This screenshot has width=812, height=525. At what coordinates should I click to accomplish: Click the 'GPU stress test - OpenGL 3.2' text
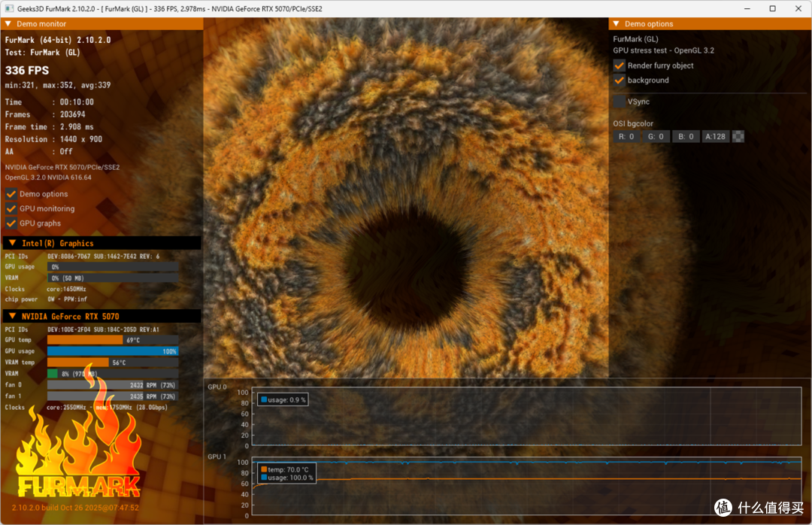pyautogui.click(x=663, y=51)
